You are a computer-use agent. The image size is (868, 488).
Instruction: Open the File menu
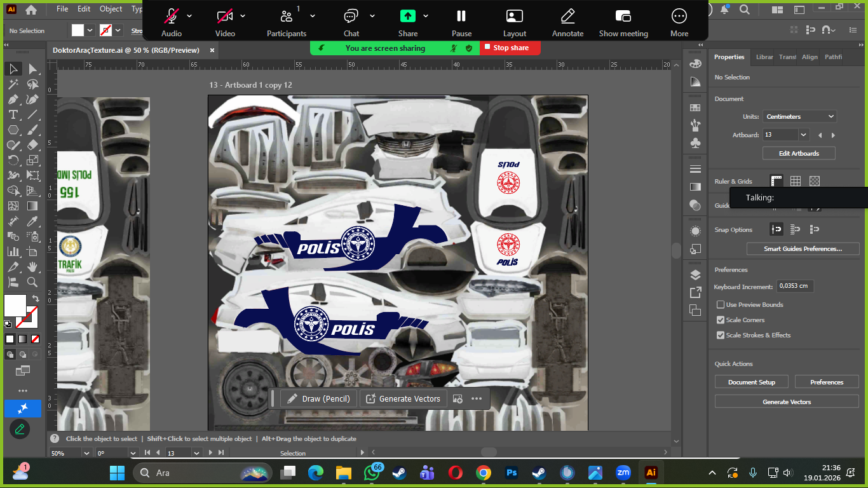point(62,9)
